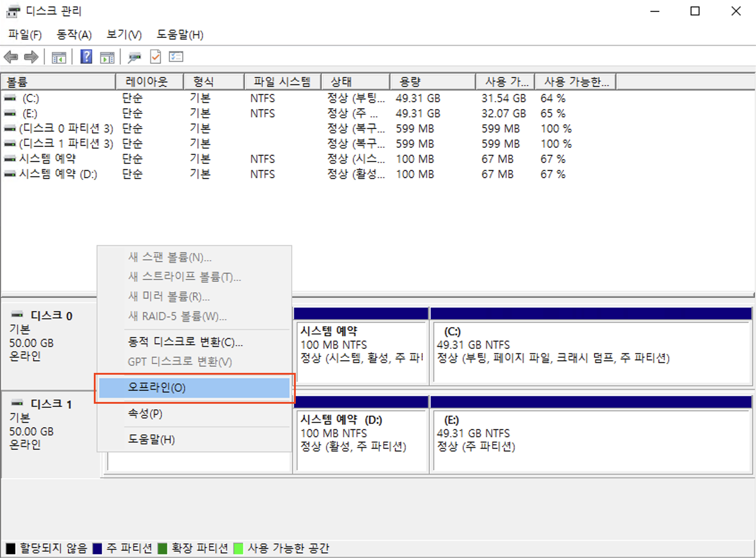Sort by the 사용 가... column header

pyautogui.click(x=505, y=82)
